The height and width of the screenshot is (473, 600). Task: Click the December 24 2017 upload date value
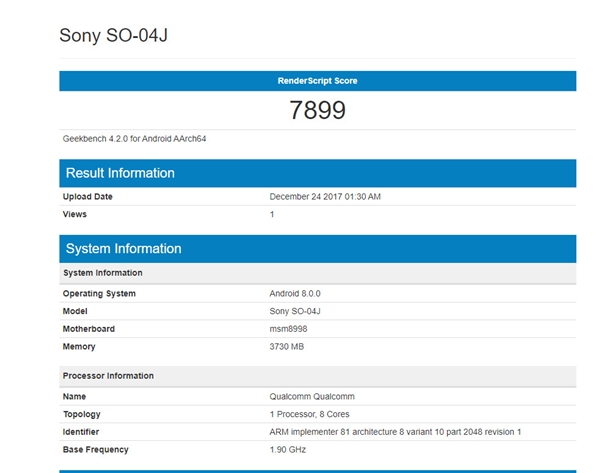[x=325, y=197]
